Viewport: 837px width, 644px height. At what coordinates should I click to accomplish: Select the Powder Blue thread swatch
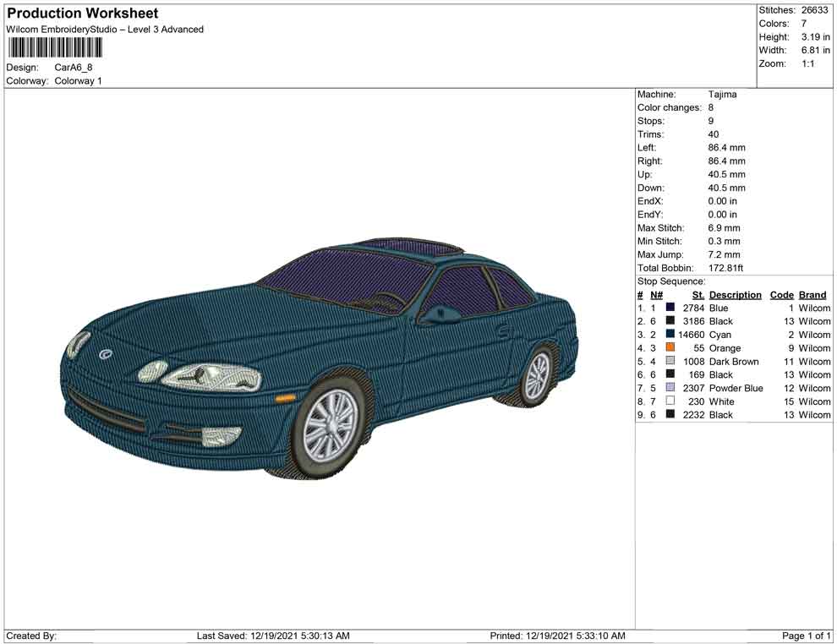(x=670, y=388)
